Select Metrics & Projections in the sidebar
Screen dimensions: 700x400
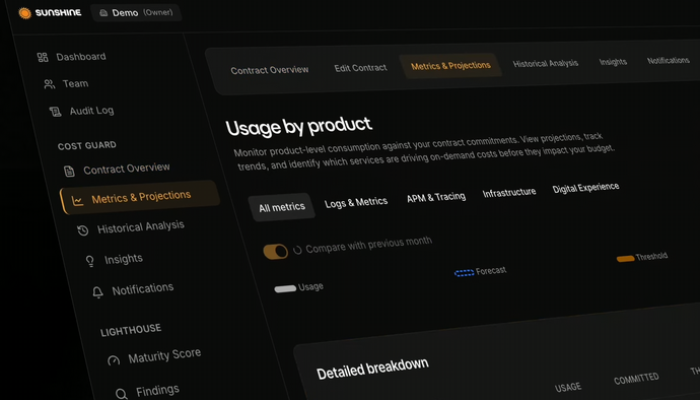(x=139, y=197)
